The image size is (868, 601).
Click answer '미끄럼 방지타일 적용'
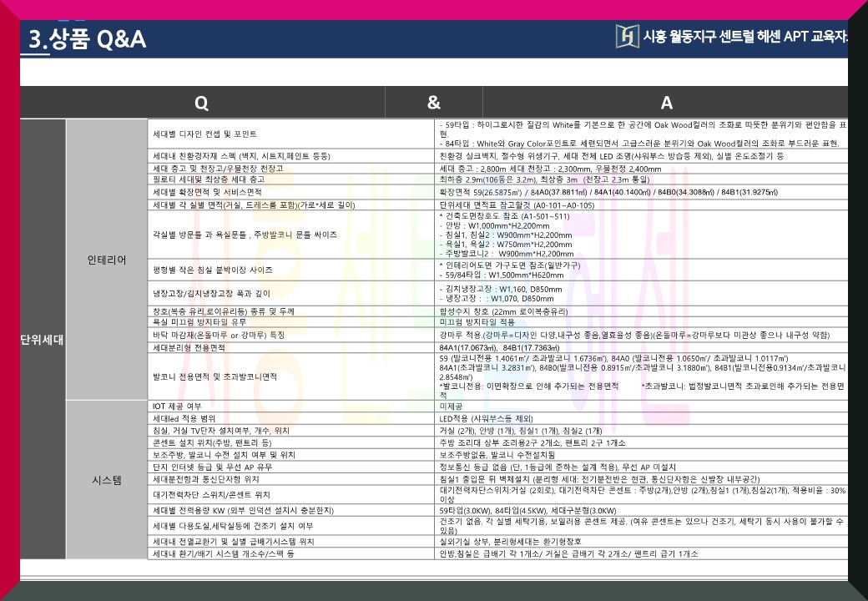[x=477, y=321]
